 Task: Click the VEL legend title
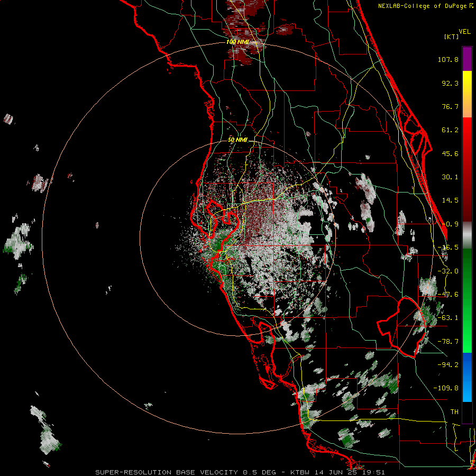(x=464, y=32)
